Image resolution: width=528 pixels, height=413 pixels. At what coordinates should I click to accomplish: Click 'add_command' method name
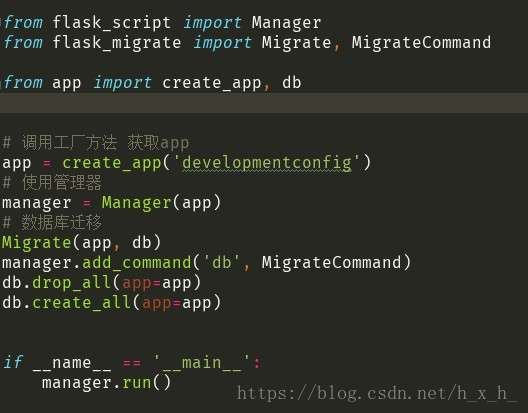pyautogui.click(x=136, y=263)
